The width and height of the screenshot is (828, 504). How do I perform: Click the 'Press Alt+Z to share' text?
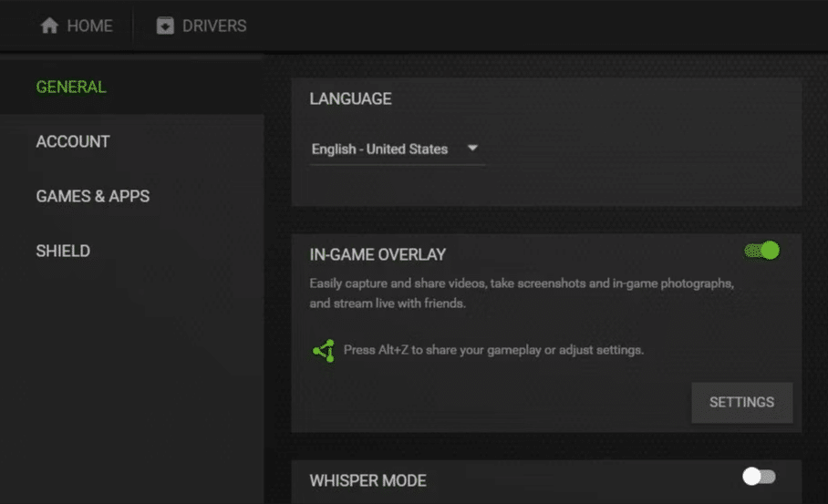click(493, 350)
